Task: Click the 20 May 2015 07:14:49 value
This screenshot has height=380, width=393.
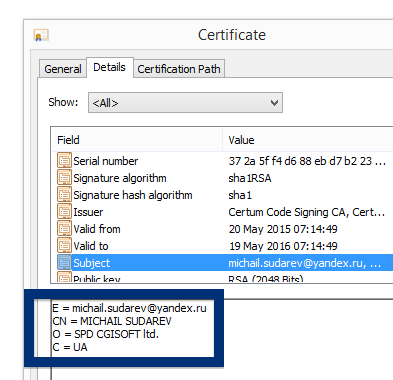Action: (x=283, y=229)
